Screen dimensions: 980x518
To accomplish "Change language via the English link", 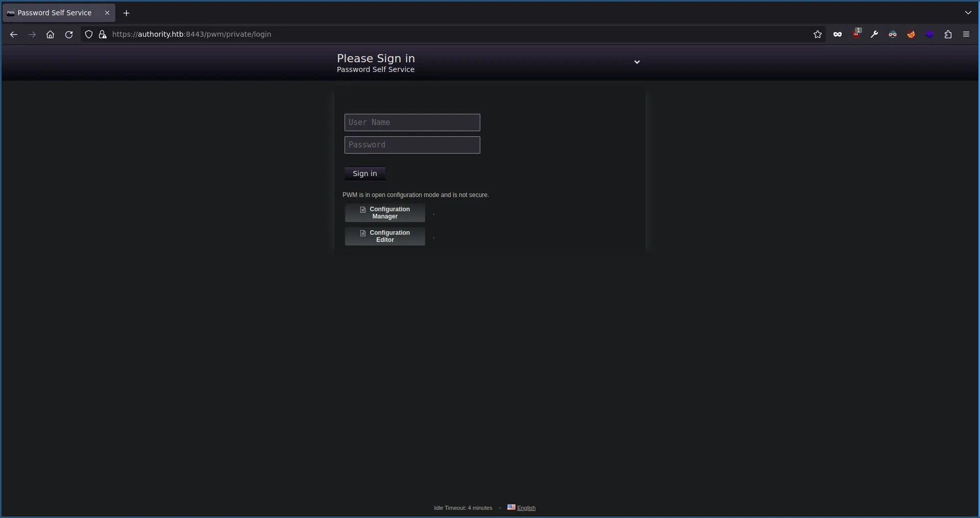I will click(x=526, y=508).
